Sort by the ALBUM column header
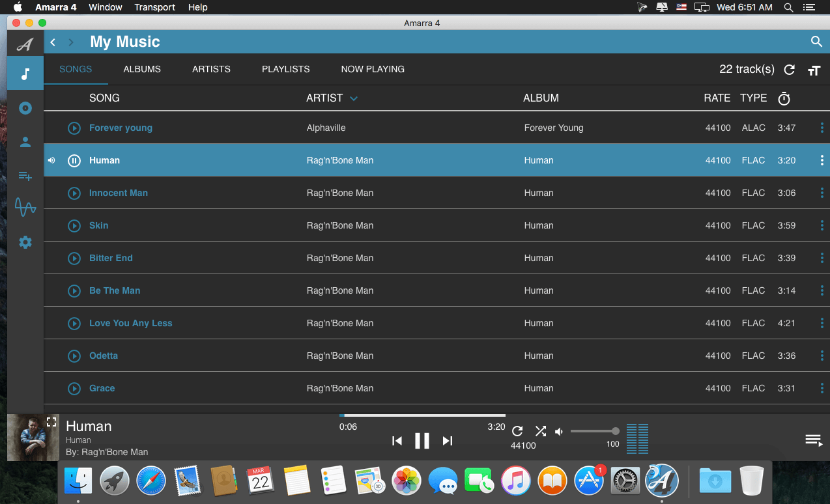Image resolution: width=830 pixels, height=504 pixels. coord(541,98)
